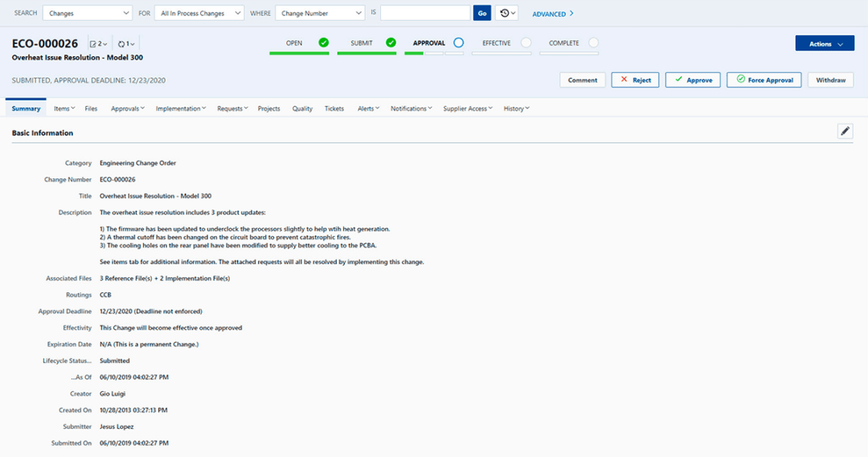Click the blue Go search button
The height and width of the screenshot is (457, 868).
coord(482,14)
